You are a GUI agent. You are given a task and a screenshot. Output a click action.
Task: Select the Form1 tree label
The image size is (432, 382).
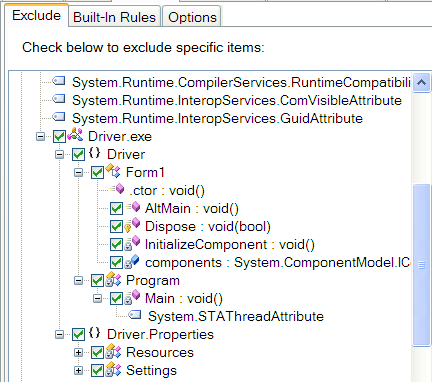(145, 172)
